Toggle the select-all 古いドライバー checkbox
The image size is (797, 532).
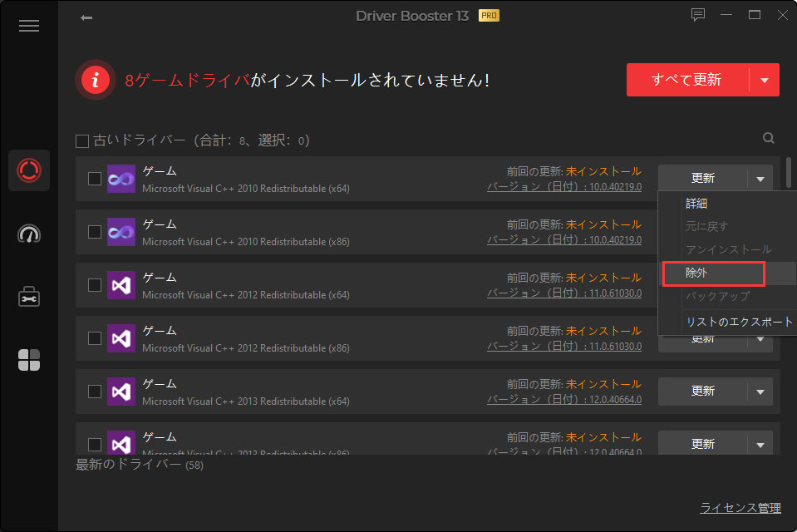tap(82, 140)
